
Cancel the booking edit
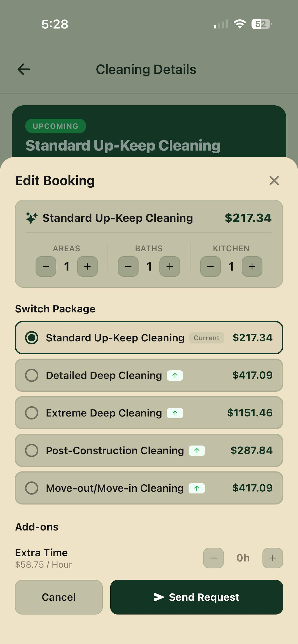point(59,597)
